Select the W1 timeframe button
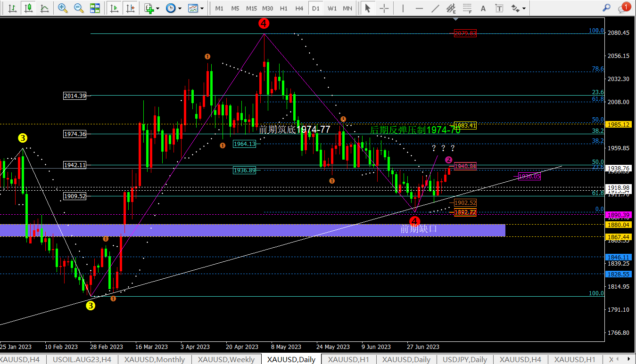Image resolution: width=636 pixels, height=364 pixels. click(332, 8)
